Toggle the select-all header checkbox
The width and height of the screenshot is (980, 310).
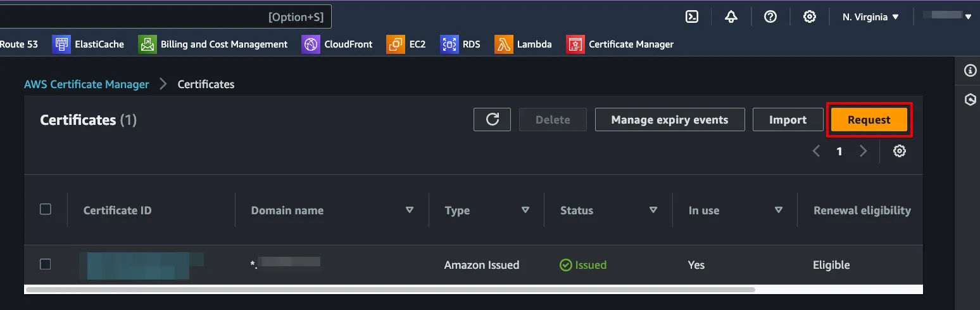(46, 209)
